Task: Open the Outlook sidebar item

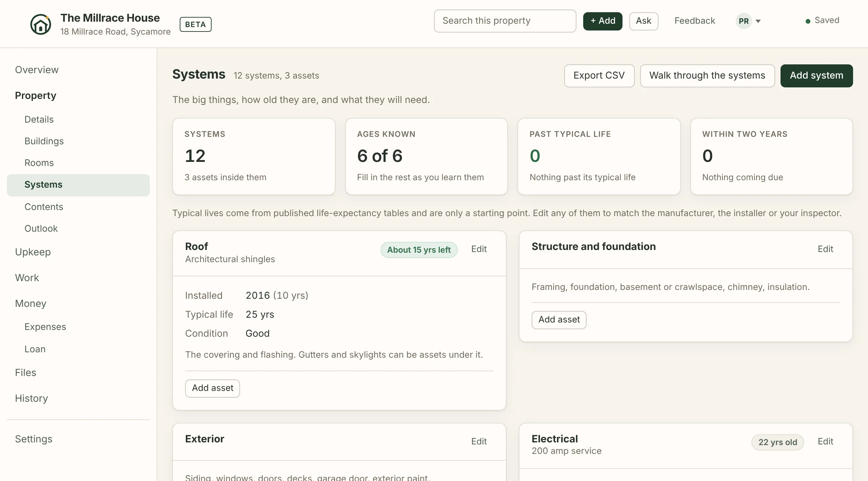Action: [41, 229]
